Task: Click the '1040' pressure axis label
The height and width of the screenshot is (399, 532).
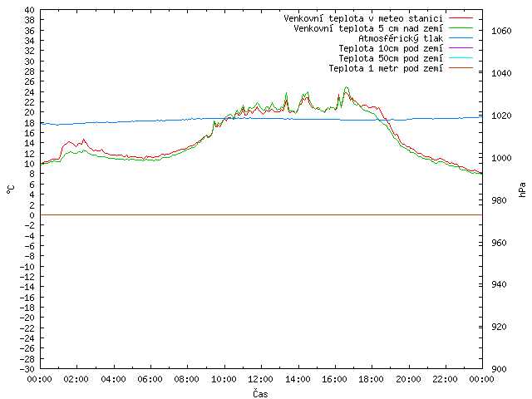Action: [501, 73]
